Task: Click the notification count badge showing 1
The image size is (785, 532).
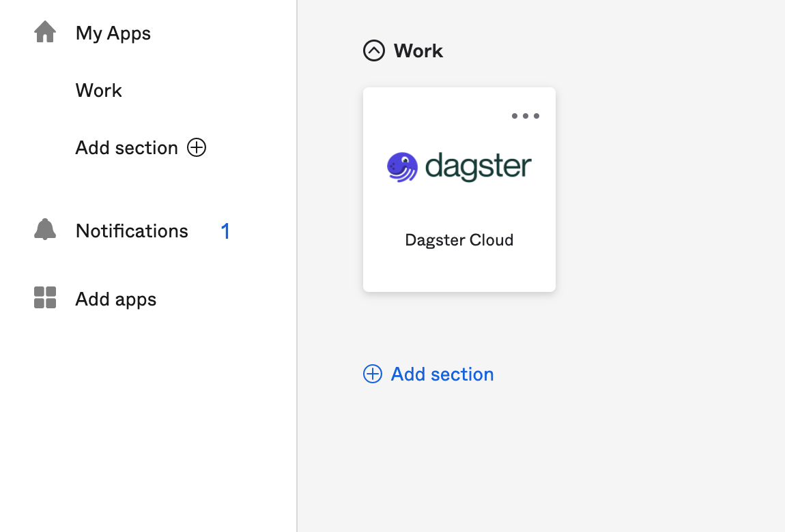Action: coord(225,231)
